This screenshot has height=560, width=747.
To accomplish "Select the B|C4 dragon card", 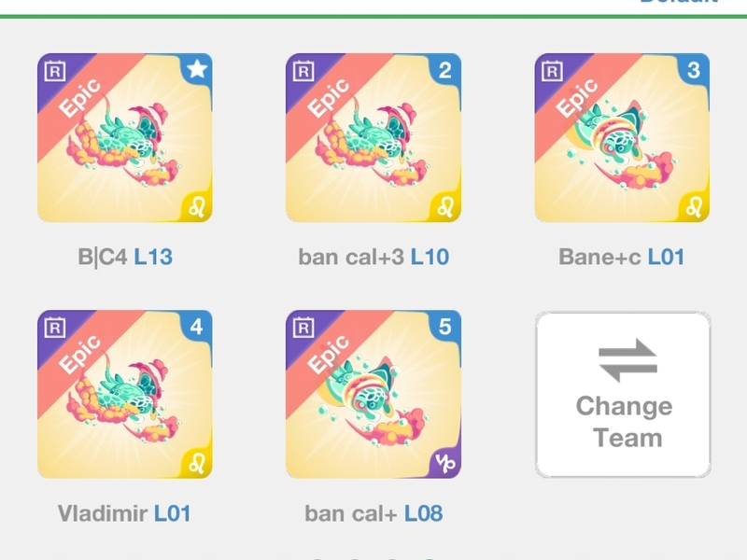I will click(x=125, y=137).
